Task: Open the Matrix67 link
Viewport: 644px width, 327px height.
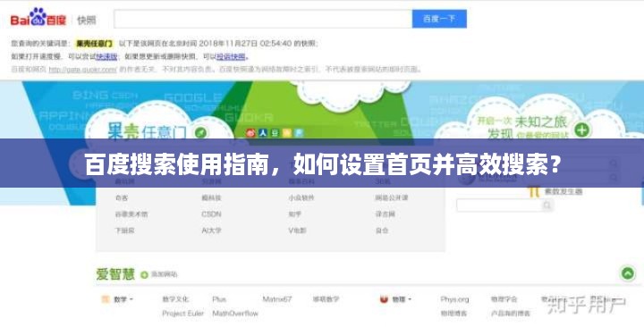Action: (x=276, y=299)
